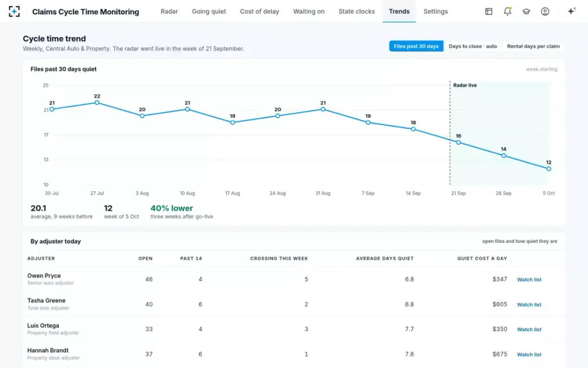Viewport: 588px width, 368px height.
Task: Click Luis Ortega's average 7.7
Action: pos(410,329)
